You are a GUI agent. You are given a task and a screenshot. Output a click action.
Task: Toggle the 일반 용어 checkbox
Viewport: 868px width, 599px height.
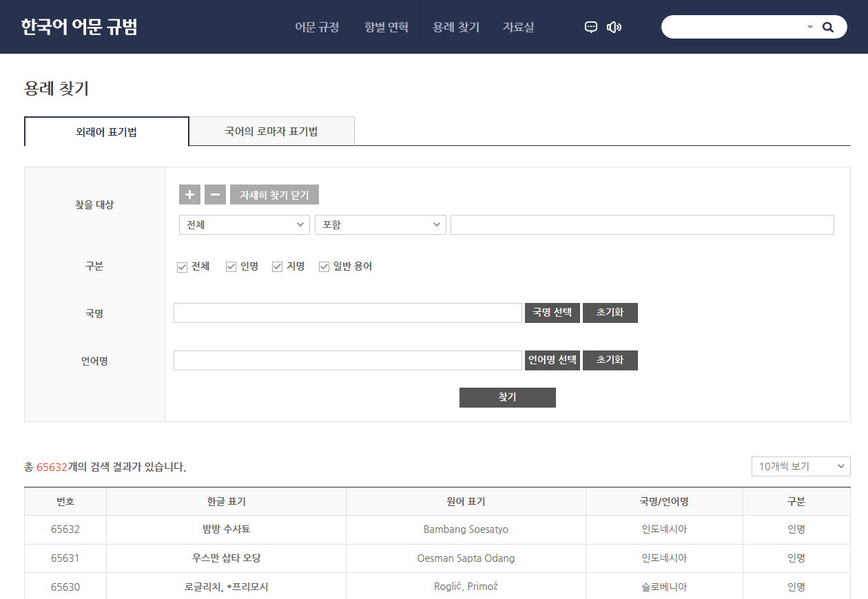tap(324, 267)
